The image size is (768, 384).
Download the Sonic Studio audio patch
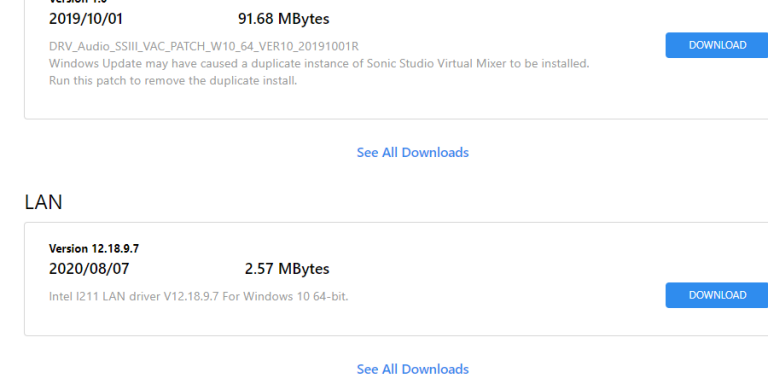point(717,45)
